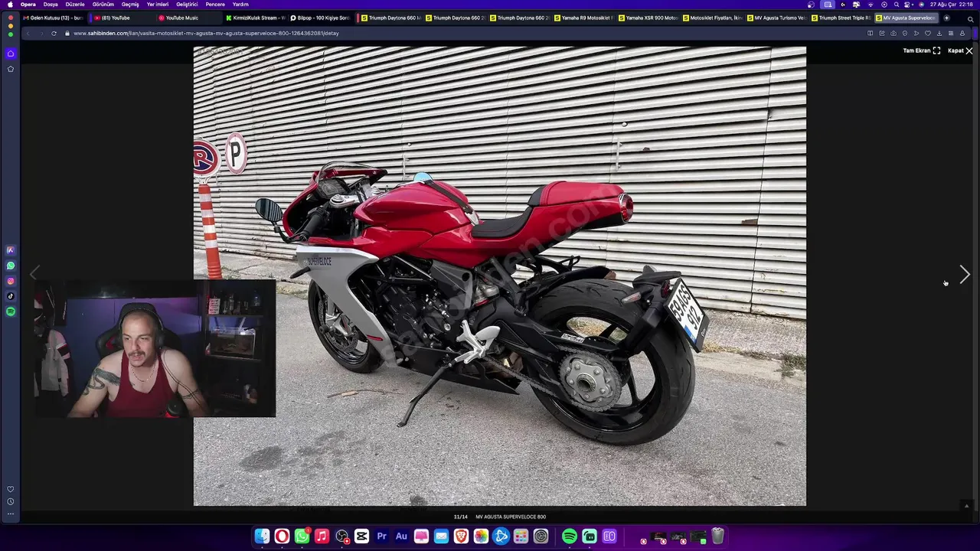
Task: Open a new tab with plus button
Action: point(946,18)
